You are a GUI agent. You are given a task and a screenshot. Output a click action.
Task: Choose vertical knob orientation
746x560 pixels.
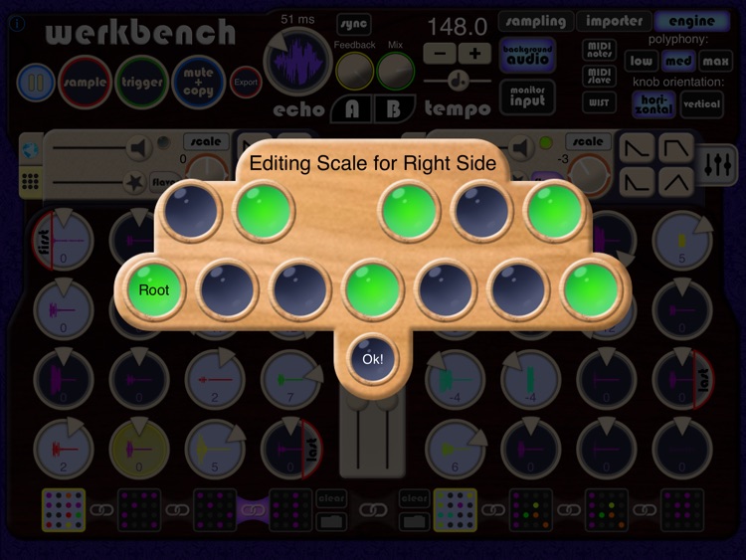click(702, 104)
